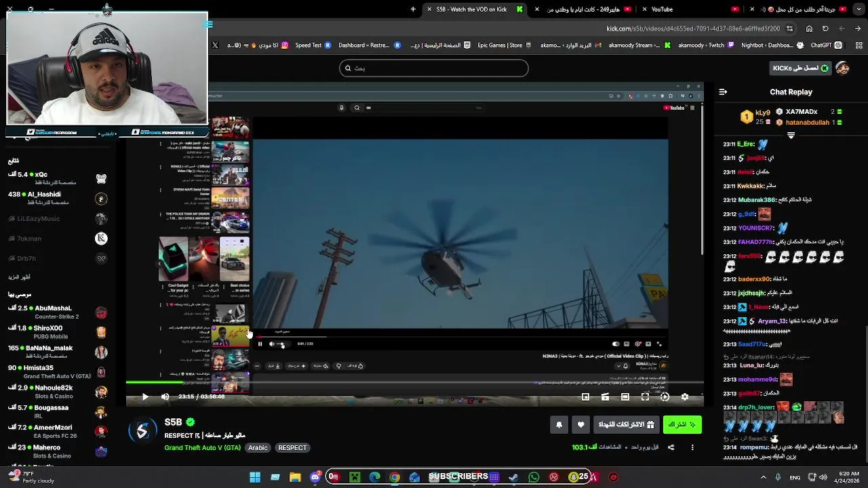
Task: Select the Arabic tag
Action: (258, 447)
